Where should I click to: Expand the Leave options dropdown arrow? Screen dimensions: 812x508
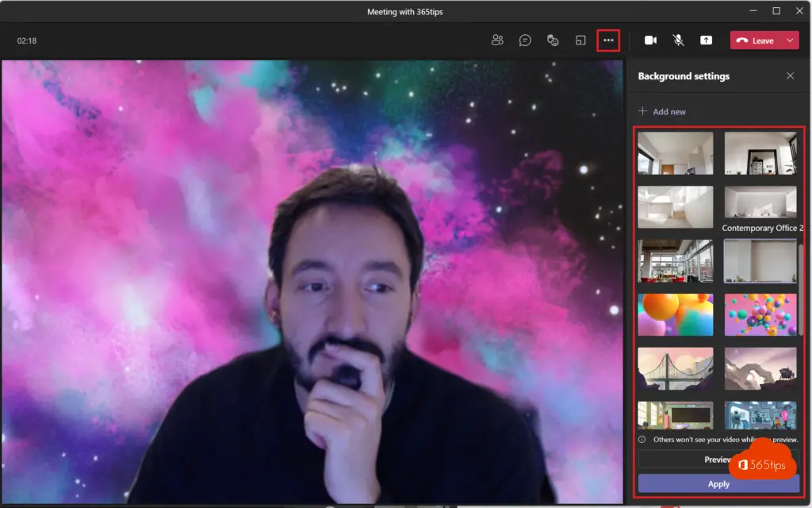point(790,40)
